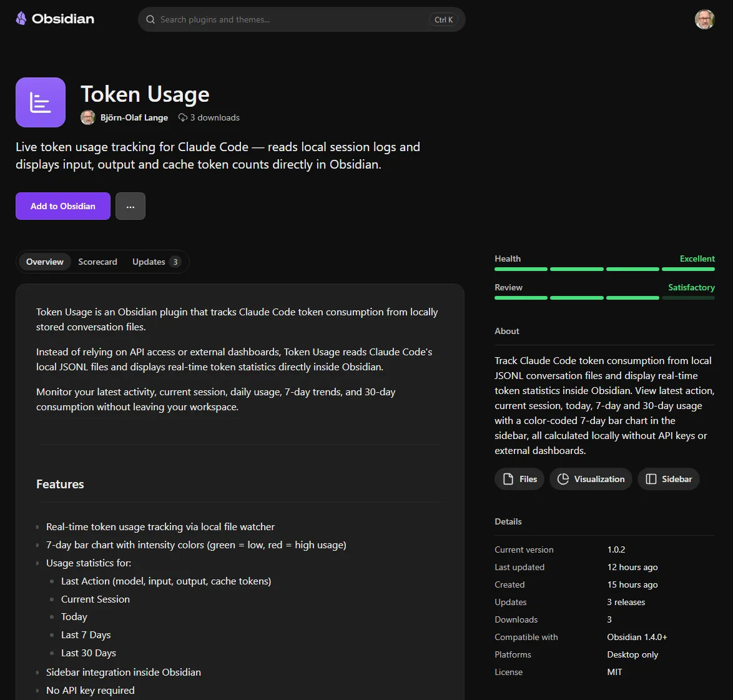733x700 pixels.
Task: Click the search magnifier icon
Action: 150,19
